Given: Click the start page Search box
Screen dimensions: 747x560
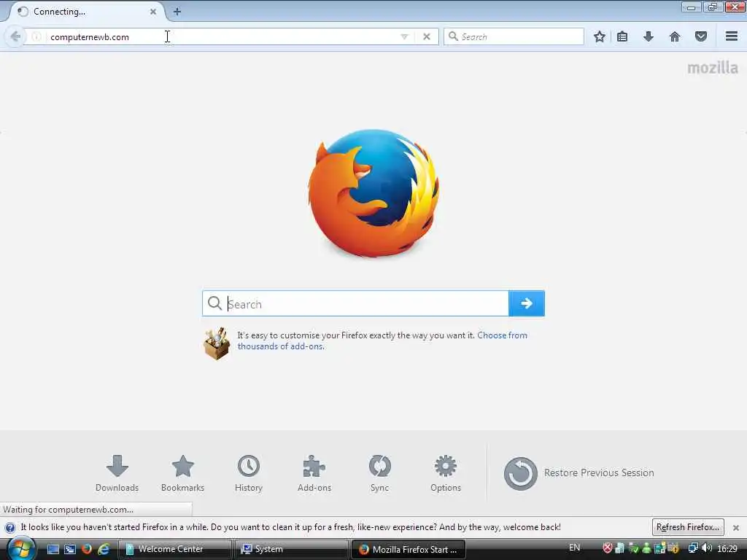Looking at the screenshot, I should (355, 303).
